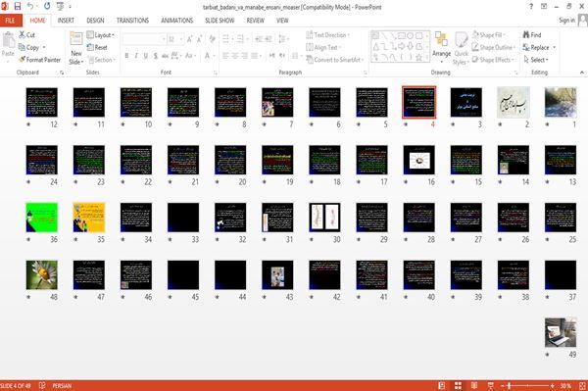
Task: Click zoom slider in status bar
Action: coord(527,385)
